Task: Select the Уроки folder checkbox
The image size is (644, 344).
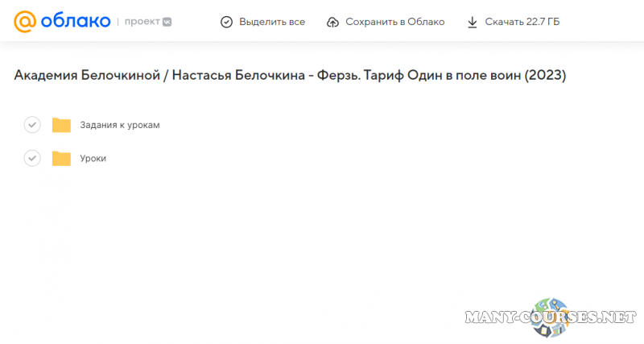Action: click(x=32, y=158)
